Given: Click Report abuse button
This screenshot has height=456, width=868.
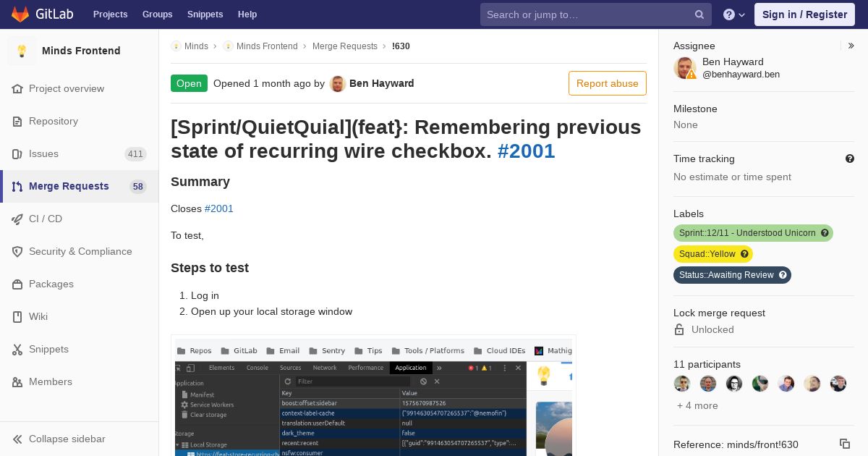Looking at the screenshot, I should pos(608,83).
